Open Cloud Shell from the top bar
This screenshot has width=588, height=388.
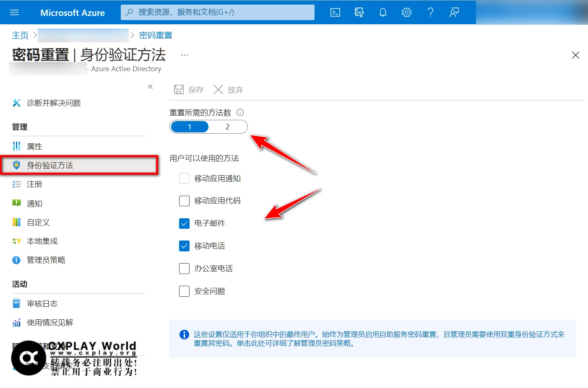tap(335, 13)
